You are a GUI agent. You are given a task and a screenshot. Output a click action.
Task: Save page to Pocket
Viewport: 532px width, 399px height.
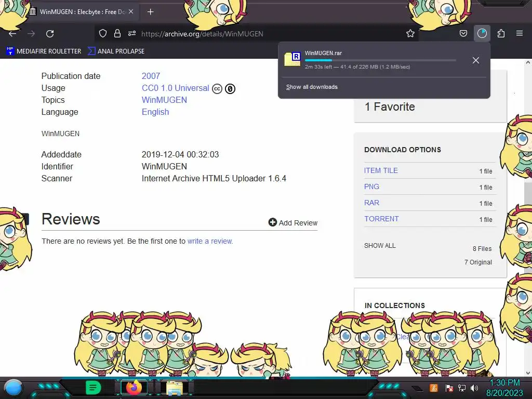(x=463, y=33)
